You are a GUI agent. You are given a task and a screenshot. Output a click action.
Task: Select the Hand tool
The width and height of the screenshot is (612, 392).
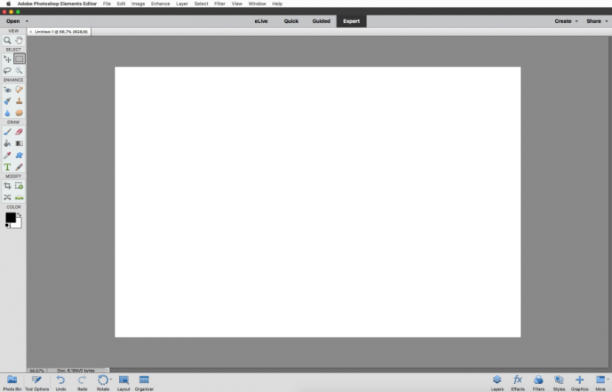click(19, 40)
